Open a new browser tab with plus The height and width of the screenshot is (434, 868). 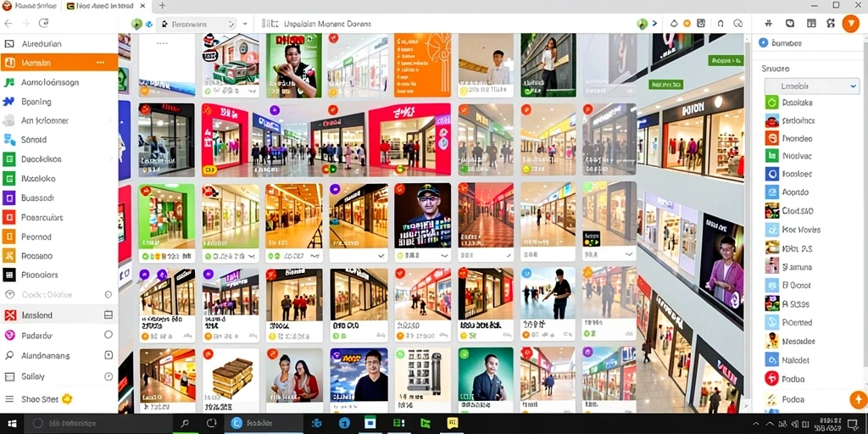(x=162, y=6)
